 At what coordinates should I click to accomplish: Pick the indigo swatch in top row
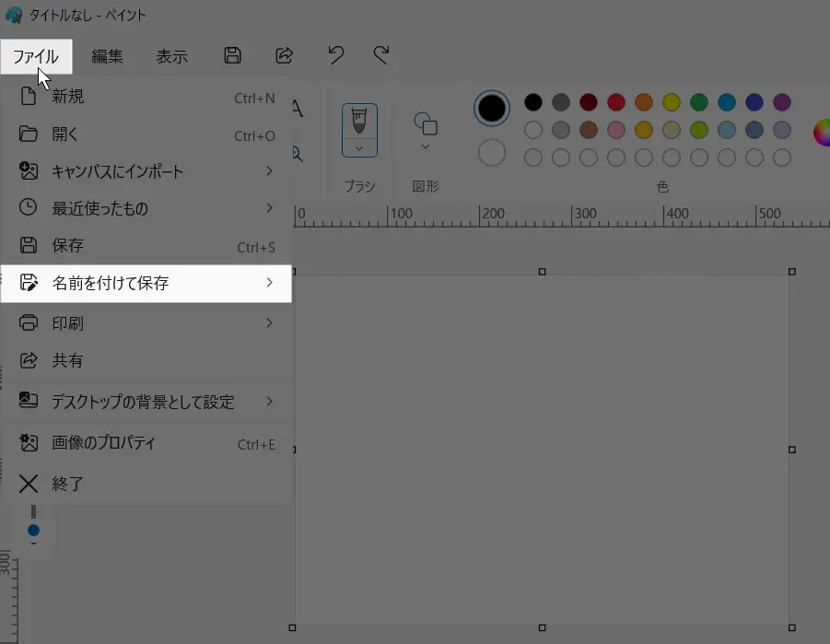(x=754, y=102)
